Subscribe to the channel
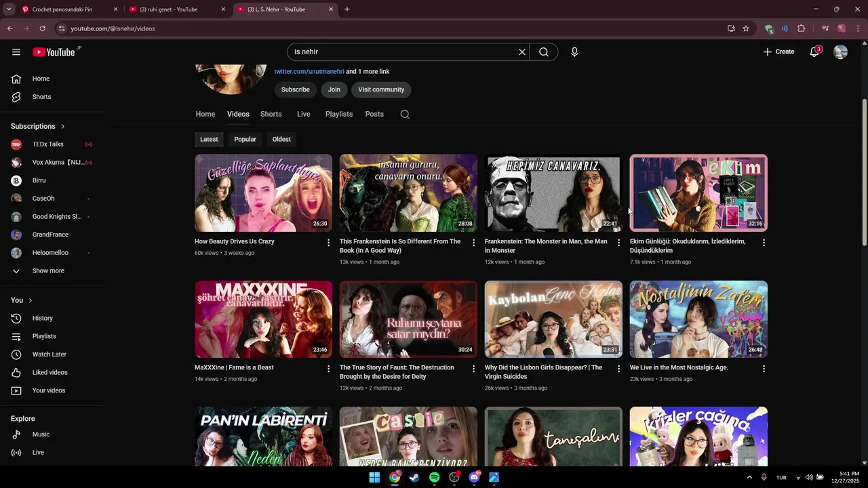The width and height of the screenshot is (868, 488). [x=296, y=89]
